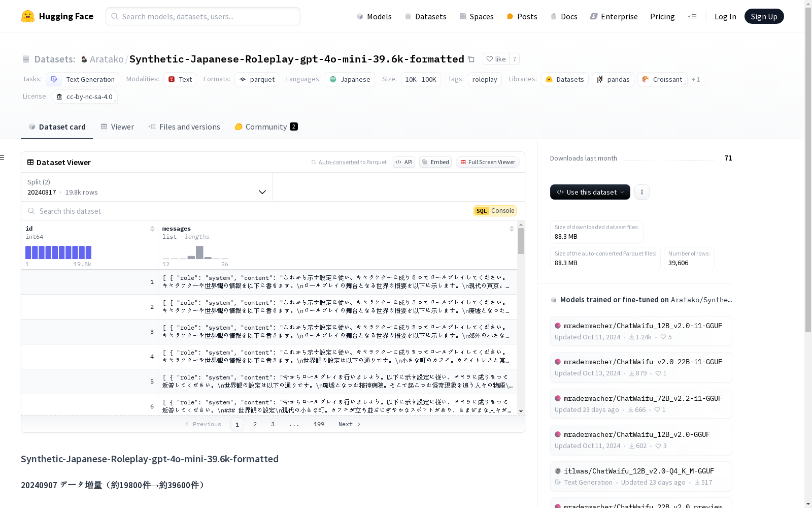Switch to the Viewer tab
This screenshot has height=508, width=812.
(117, 127)
